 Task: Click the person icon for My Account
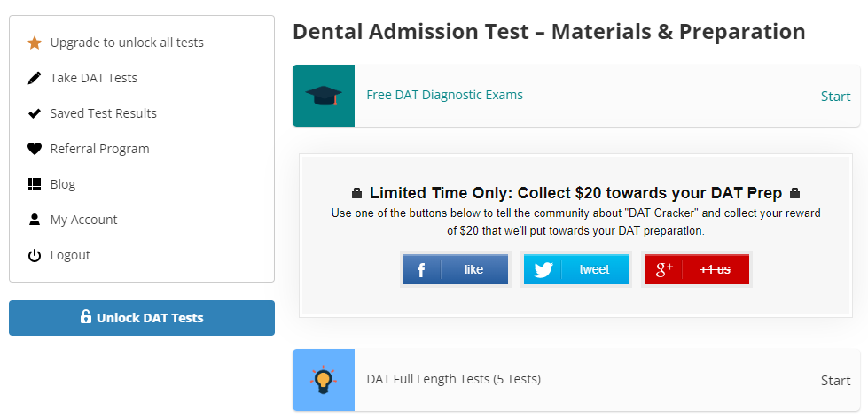(x=35, y=220)
